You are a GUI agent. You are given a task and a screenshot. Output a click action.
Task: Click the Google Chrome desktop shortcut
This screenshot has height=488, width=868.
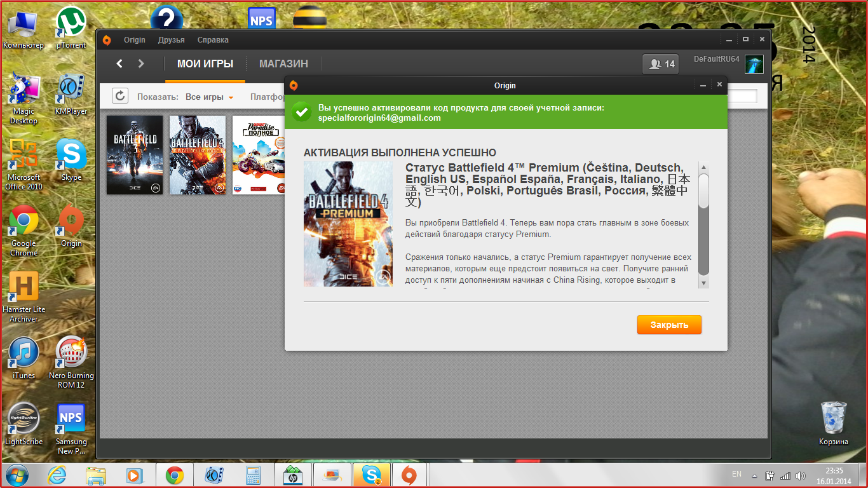[x=24, y=231]
